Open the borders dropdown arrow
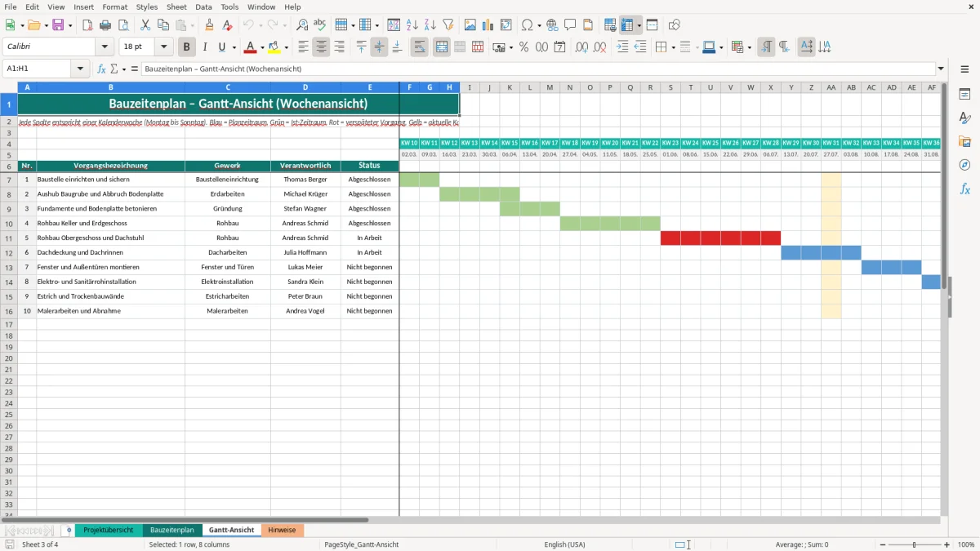The width and height of the screenshot is (980, 551). [x=673, y=47]
